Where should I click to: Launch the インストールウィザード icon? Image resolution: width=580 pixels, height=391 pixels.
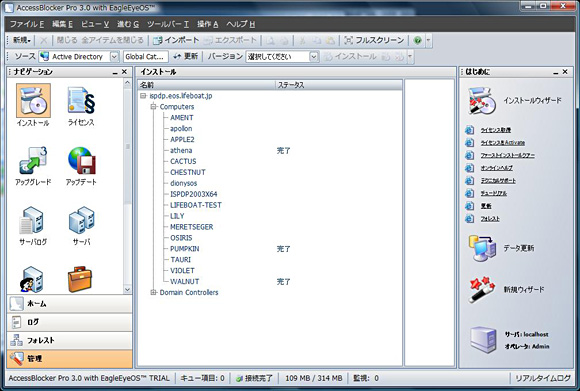click(482, 101)
